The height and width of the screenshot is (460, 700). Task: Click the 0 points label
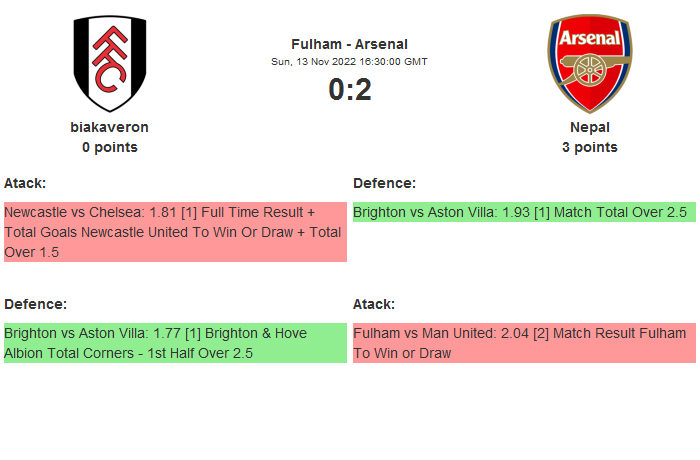109,147
